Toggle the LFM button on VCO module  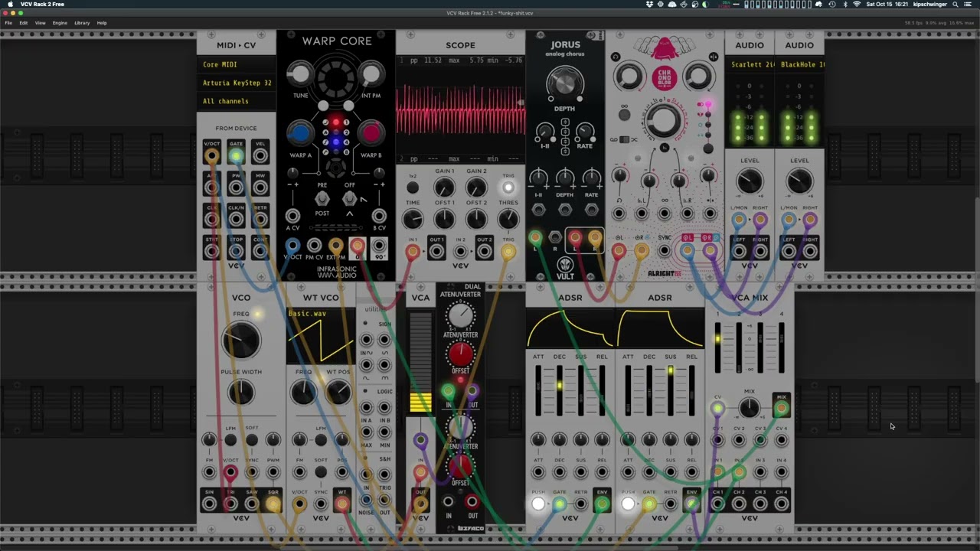tap(230, 440)
